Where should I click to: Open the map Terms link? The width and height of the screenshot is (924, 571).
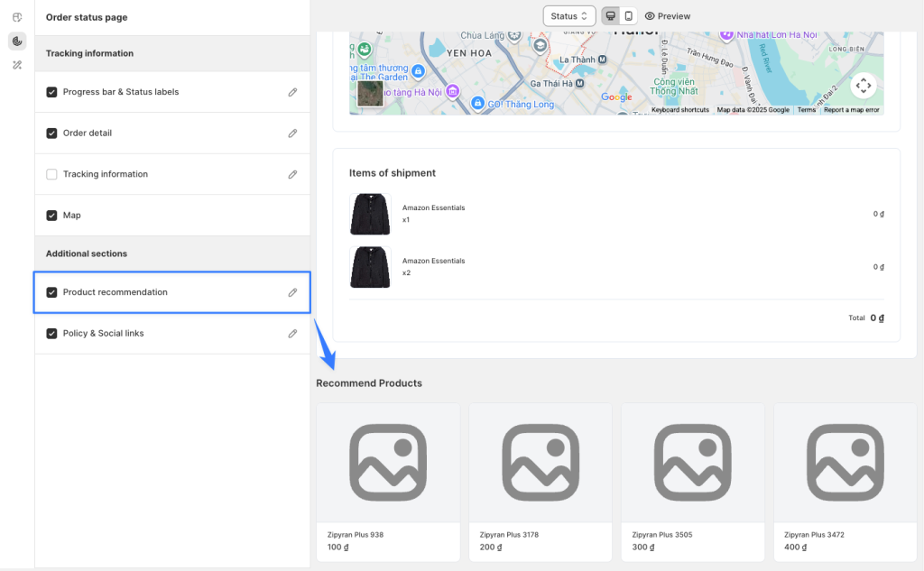[806, 110]
